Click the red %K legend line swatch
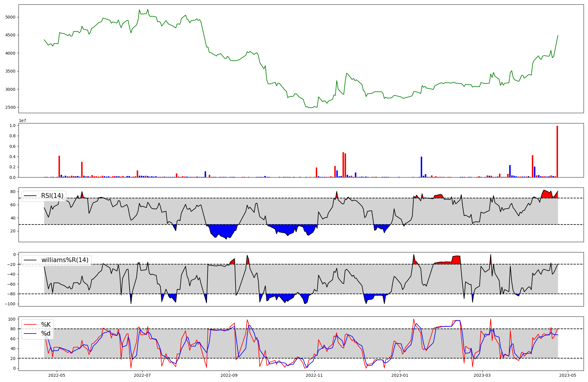The height and width of the screenshot is (382, 588). [x=30, y=325]
